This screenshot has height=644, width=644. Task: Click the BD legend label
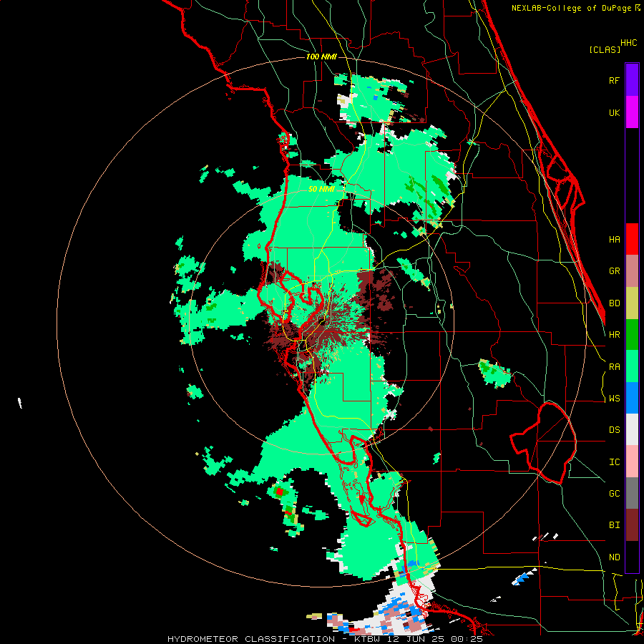tap(614, 303)
